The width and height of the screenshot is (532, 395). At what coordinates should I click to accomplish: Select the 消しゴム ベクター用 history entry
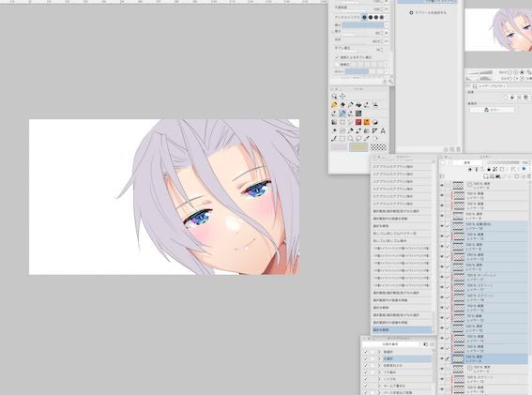pos(402,234)
